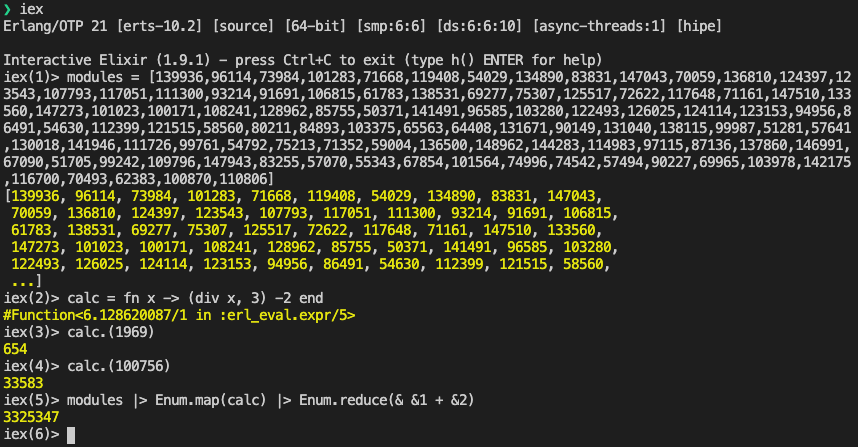Click the Interactive Elixir (1.9.1) banner
The height and width of the screenshot is (447, 858).
114,60
